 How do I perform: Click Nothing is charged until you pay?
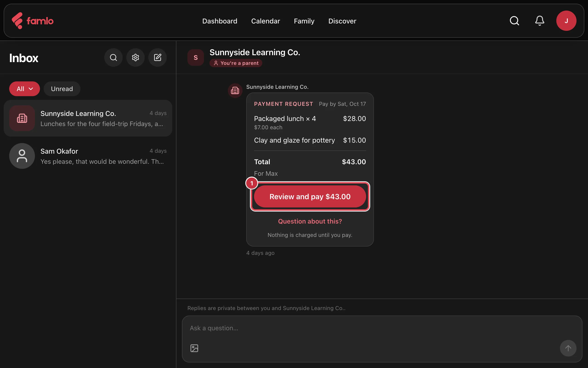[x=310, y=235]
